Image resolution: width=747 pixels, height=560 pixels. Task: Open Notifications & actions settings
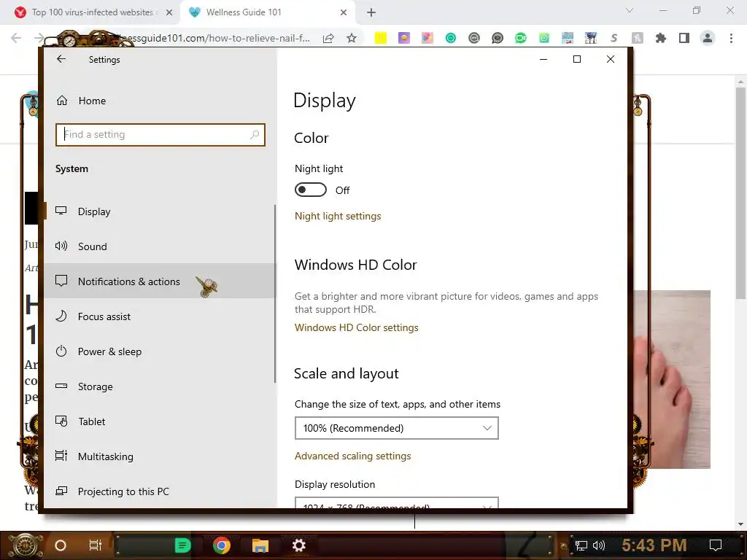coord(160,281)
